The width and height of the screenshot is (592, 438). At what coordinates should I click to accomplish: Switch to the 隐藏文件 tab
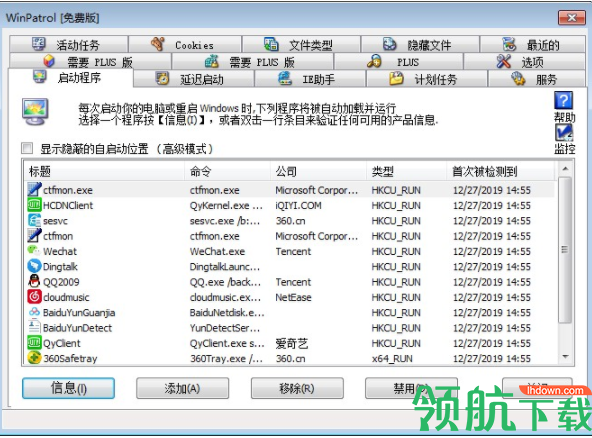point(420,45)
